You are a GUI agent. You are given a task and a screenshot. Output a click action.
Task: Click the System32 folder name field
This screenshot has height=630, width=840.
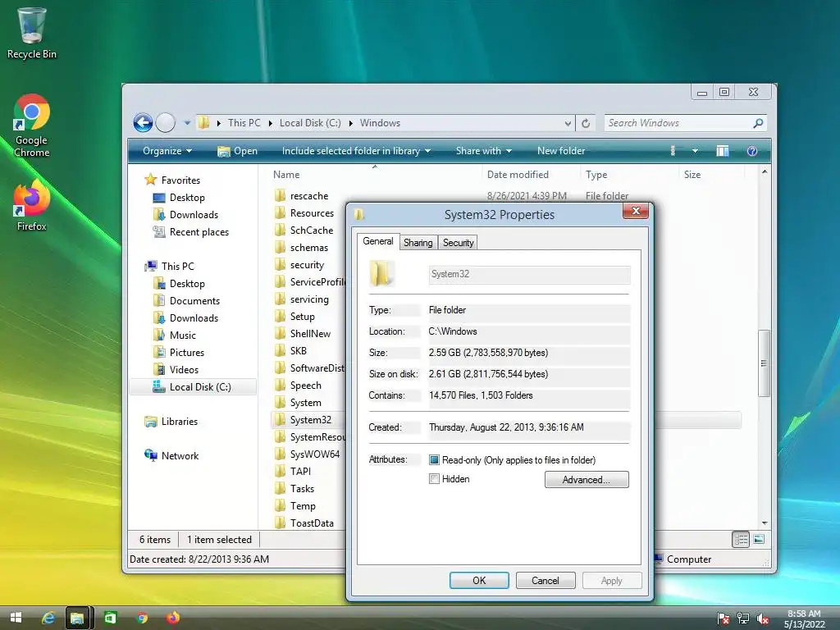(529, 274)
